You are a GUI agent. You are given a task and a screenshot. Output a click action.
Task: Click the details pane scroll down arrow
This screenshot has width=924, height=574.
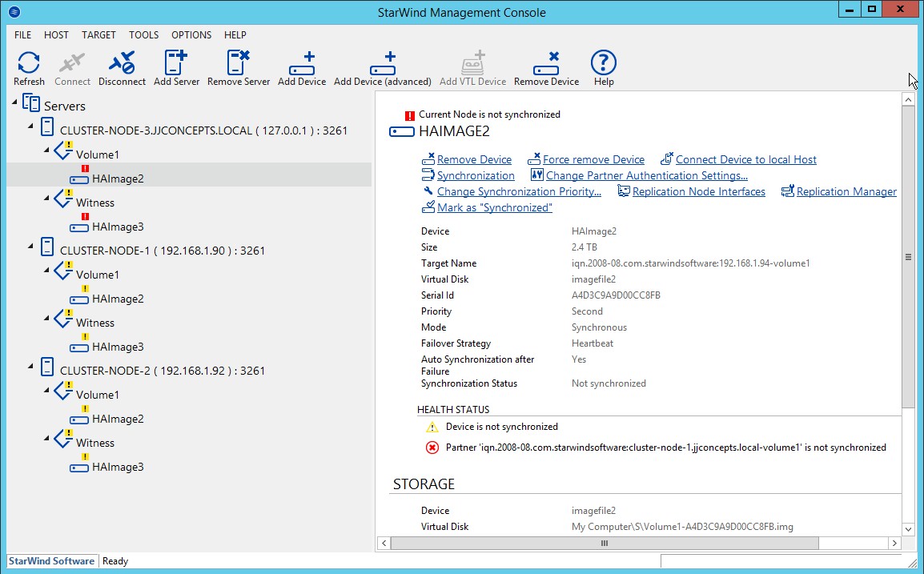pyautogui.click(x=908, y=529)
